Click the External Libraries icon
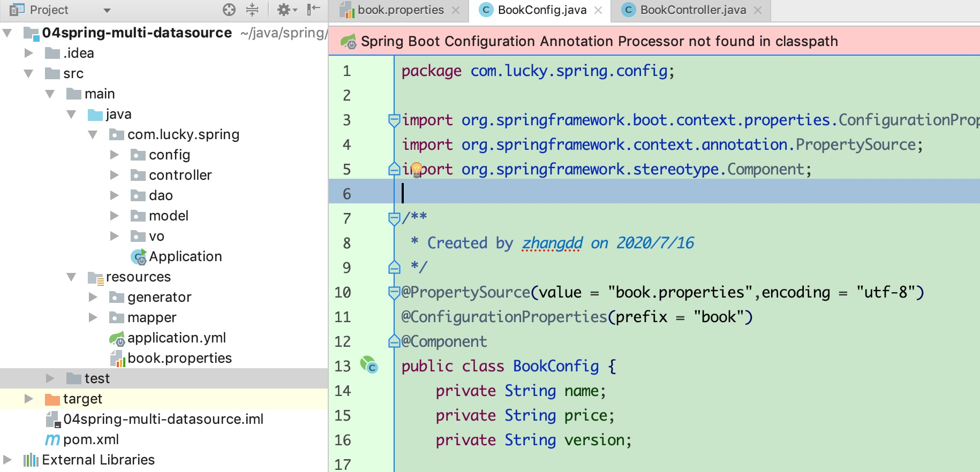980x472 pixels. point(31,460)
